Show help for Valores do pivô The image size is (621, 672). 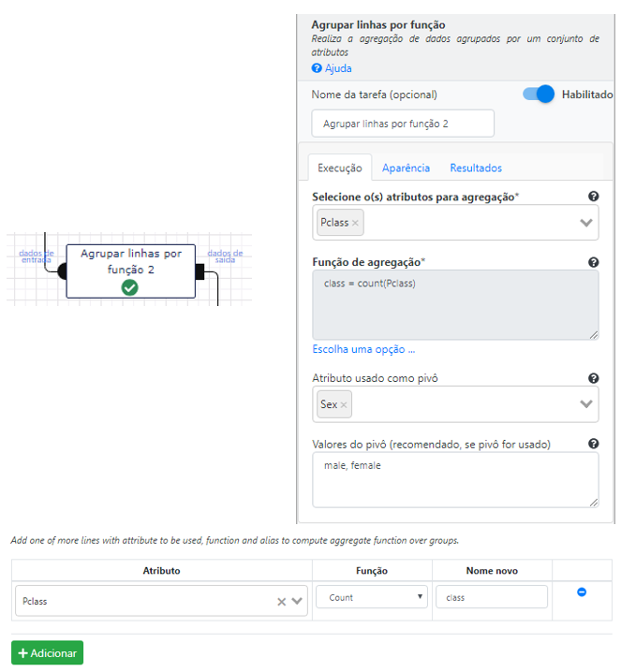(593, 444)
